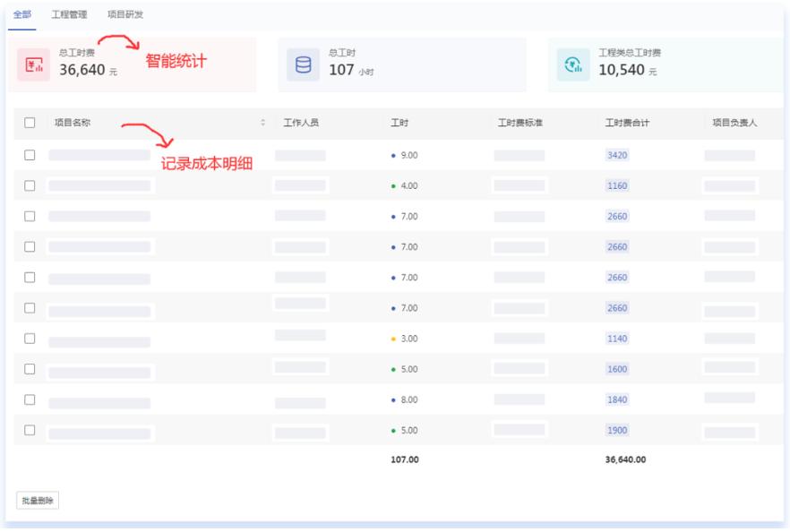Click the yellow status dot beside 3.00
790x532 pixels.
(x=393, y=339)
